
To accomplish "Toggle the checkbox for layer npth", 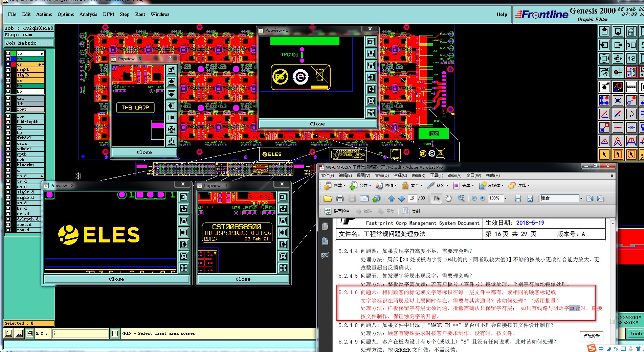I will coord(8,154).
